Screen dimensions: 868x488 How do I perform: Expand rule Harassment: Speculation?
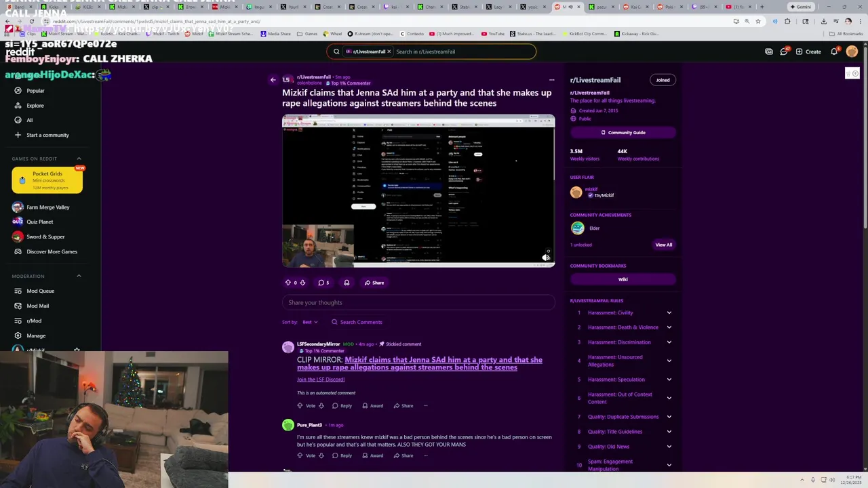(669, 380)
